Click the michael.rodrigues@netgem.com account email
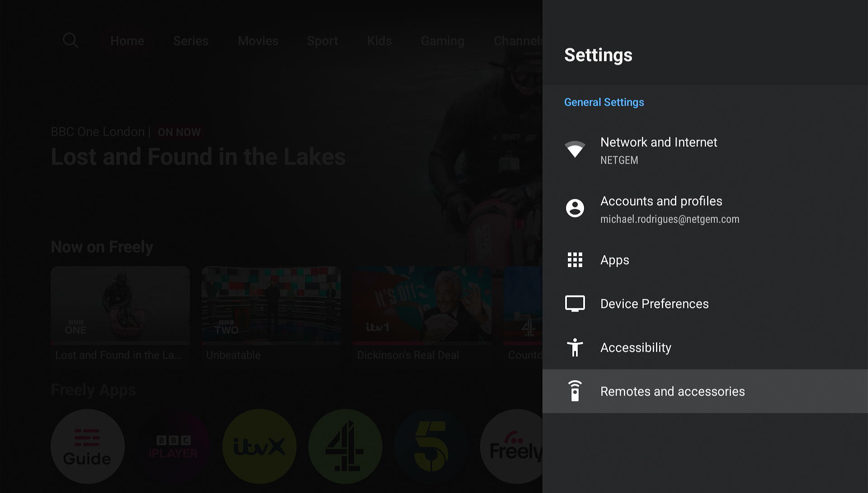This screenshot has height=493, width=868. tap(669, 219)
